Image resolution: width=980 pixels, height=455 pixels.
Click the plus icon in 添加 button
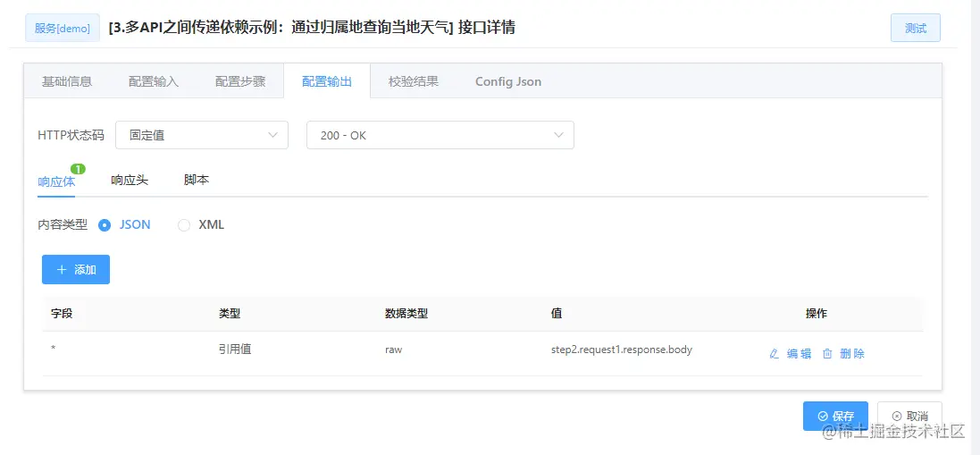click(x=62, y=269)
